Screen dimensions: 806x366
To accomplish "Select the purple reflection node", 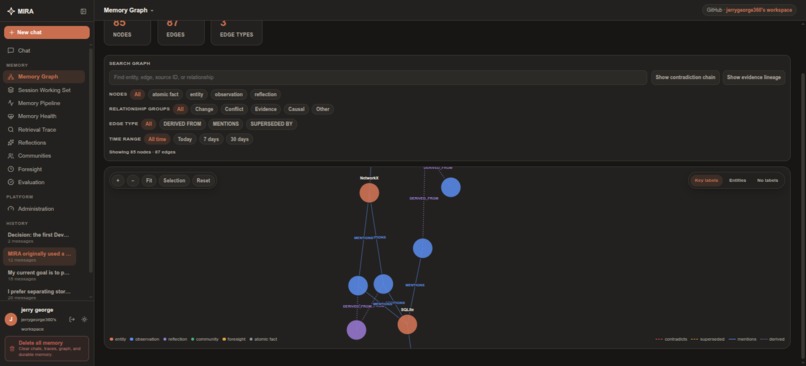I will pyautogui.click(x=356, y=330).
